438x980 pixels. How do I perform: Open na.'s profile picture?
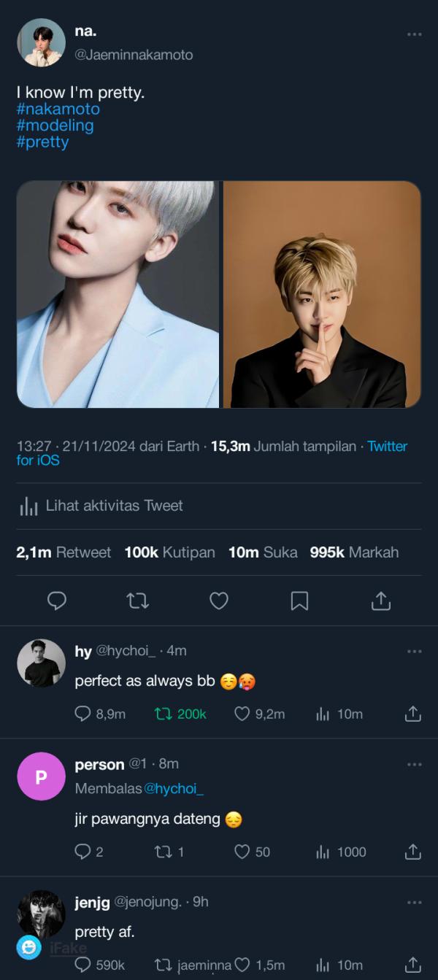click(41, 42)
